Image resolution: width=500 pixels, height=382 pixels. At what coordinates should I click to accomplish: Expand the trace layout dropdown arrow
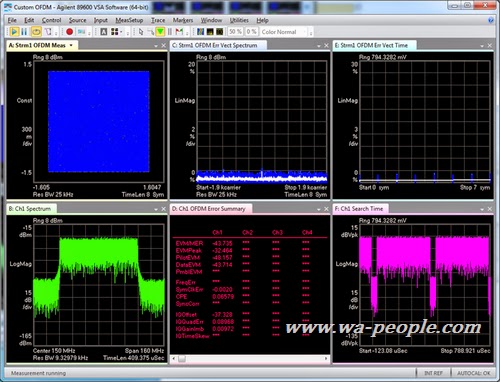tap(121, 32)
